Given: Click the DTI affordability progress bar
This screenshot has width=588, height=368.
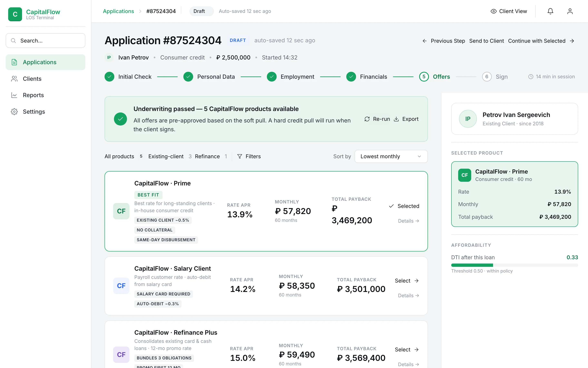Looking at the screenshot, I should (x=514, y=265).
